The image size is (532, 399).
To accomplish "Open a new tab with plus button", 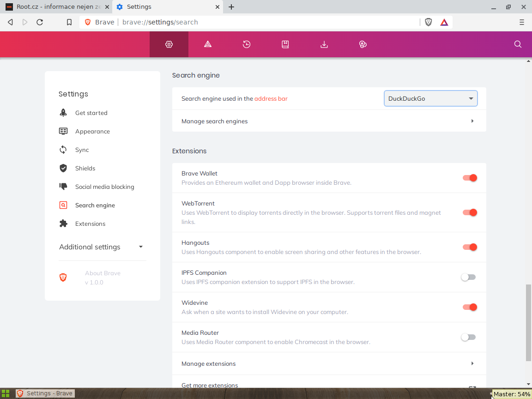I will pyautogui.click(x=231, y=7).
